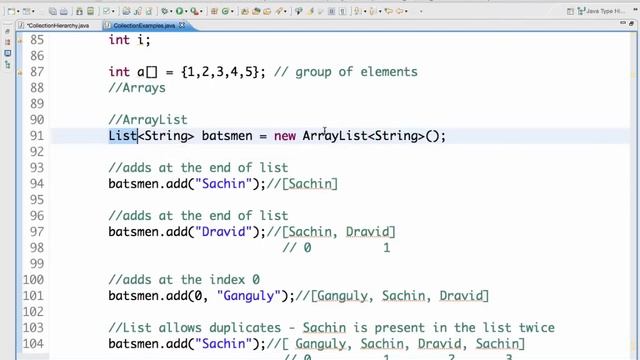Switch to the Java Type Hierarchy perspective
640x360 pixels.
tap(601, 11)
